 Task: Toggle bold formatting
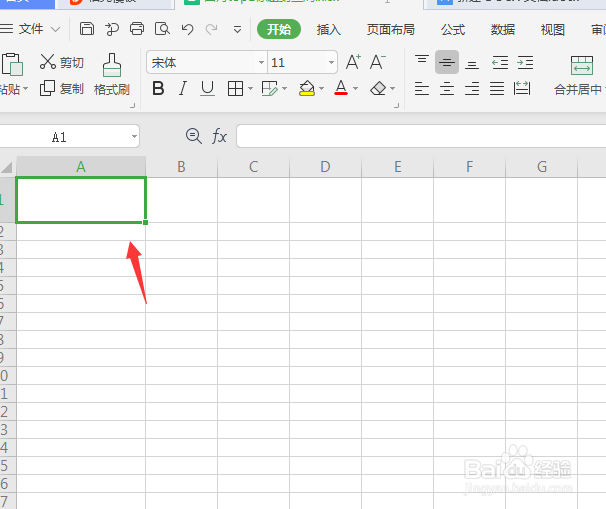coord(158,89)
